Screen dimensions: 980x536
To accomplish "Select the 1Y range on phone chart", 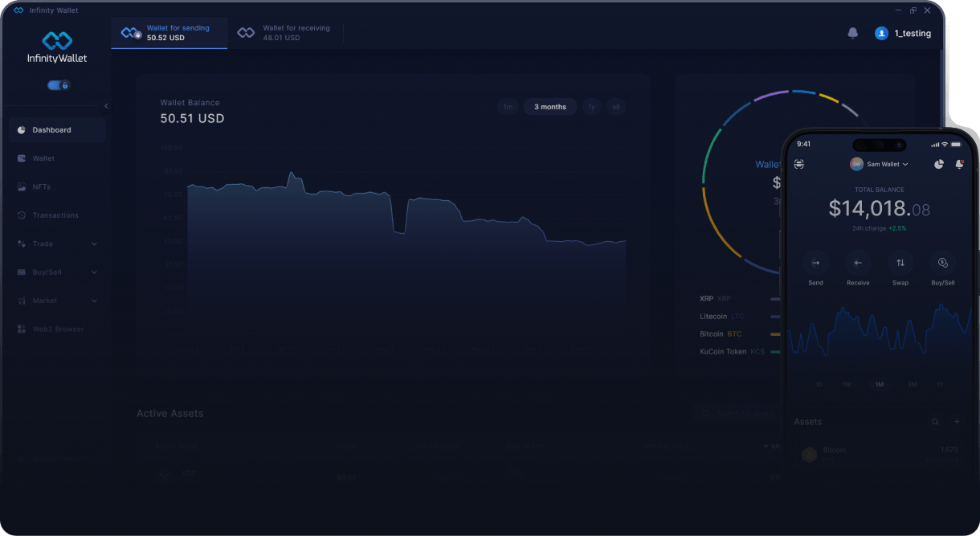I will click(x=940, y=385).
